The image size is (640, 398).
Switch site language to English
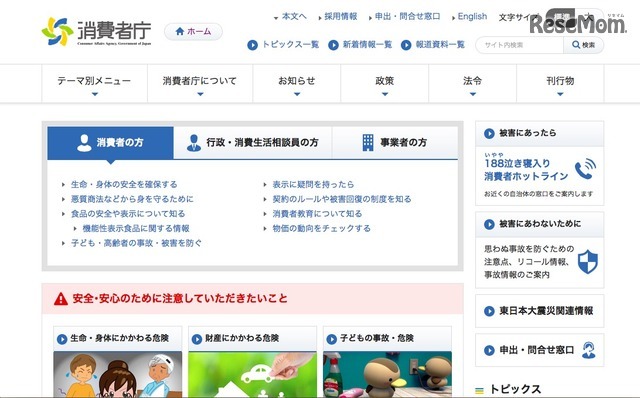coord(472,17)
